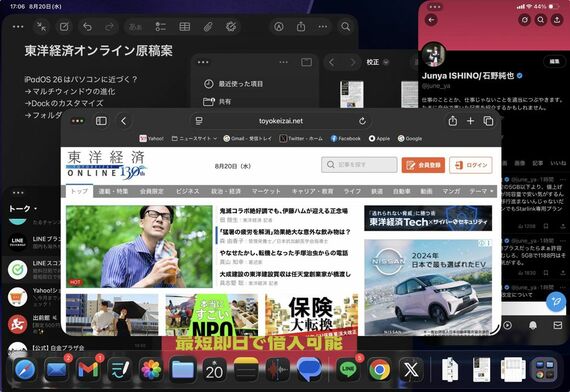
Task: Go back with Safari's back chevron
Action: click(124, 121)
